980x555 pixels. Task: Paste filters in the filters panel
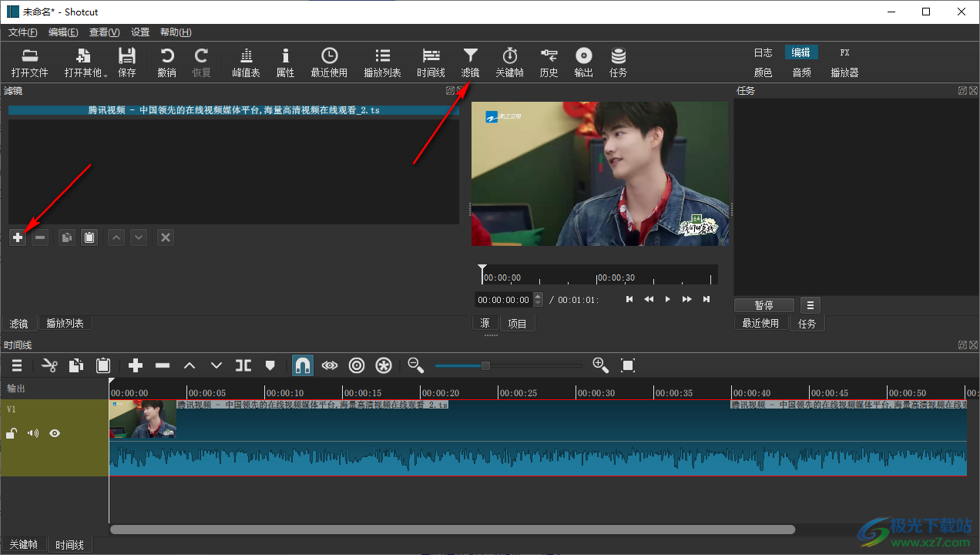(x=89, y=237)
